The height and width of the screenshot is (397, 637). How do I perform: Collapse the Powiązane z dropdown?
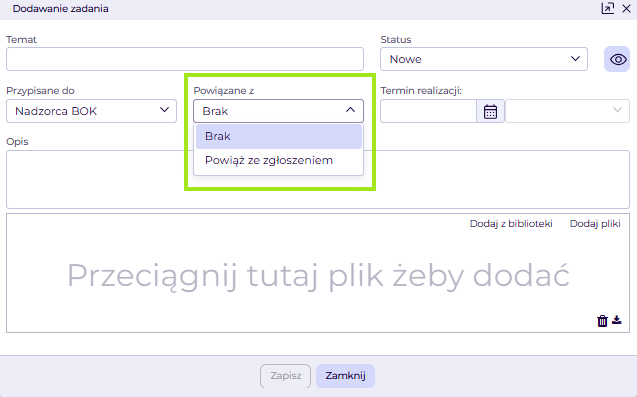[x=278, y=111]
